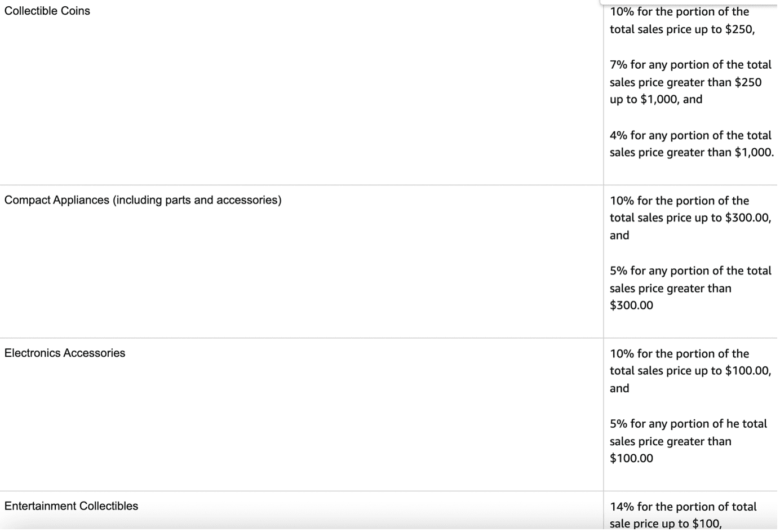Viewport: 780px width, 532px height.
Task: Click "(including parts and accessories)" text
Action: coord(197,200)
